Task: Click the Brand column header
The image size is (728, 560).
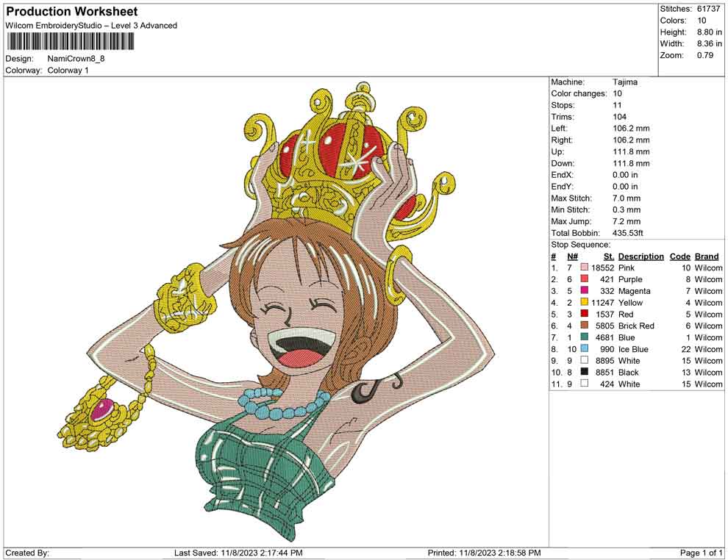Action: [x=707, y=256]
